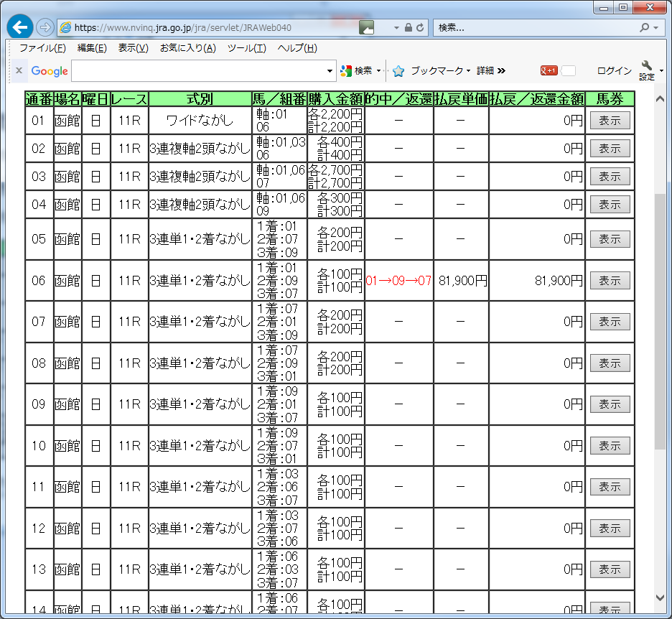The image size is (672, 619).
Task: Click the ワイドながし bet type cell
Action: pyautogui.click(x=200, y=121)
